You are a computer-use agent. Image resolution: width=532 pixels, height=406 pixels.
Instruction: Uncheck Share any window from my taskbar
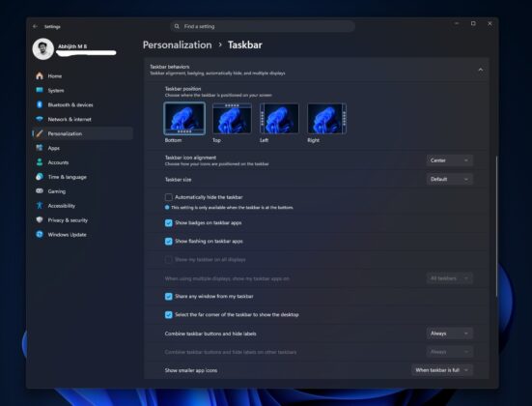point(169,296)
